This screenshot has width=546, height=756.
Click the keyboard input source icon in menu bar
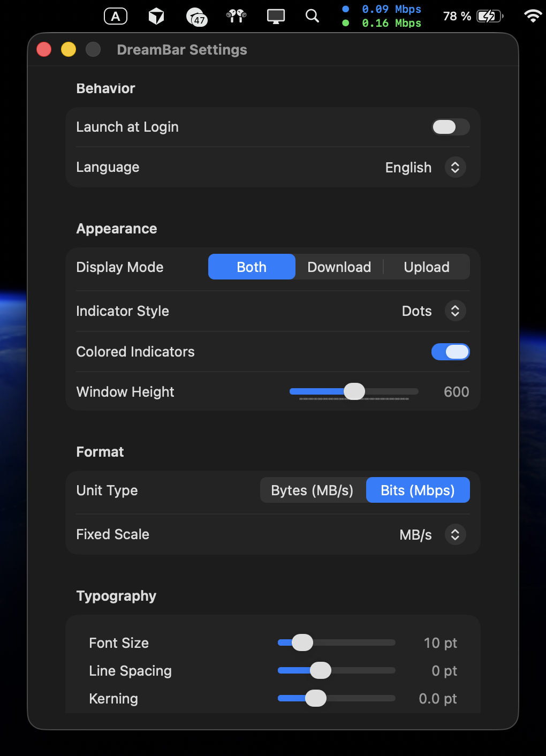(116, 17)
